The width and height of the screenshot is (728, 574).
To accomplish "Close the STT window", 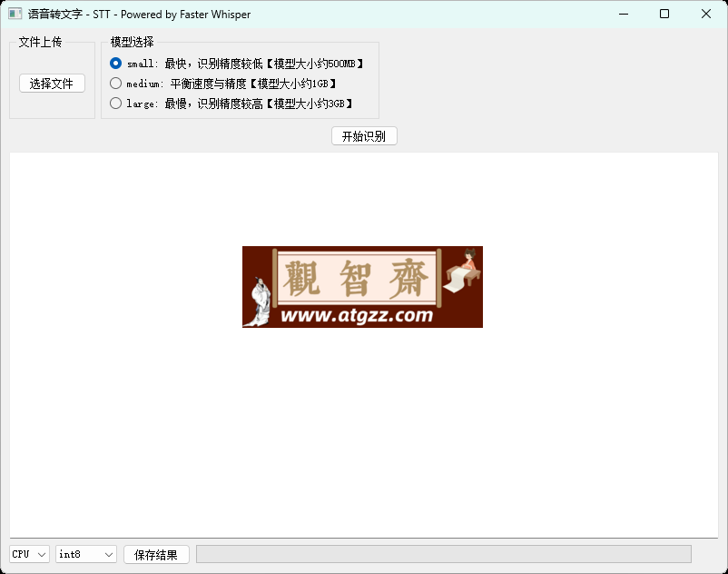I will [706, 14].
